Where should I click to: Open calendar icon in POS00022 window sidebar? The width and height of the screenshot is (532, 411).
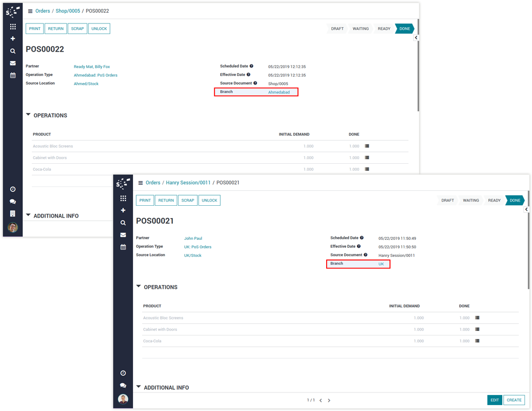pos(13,76)
